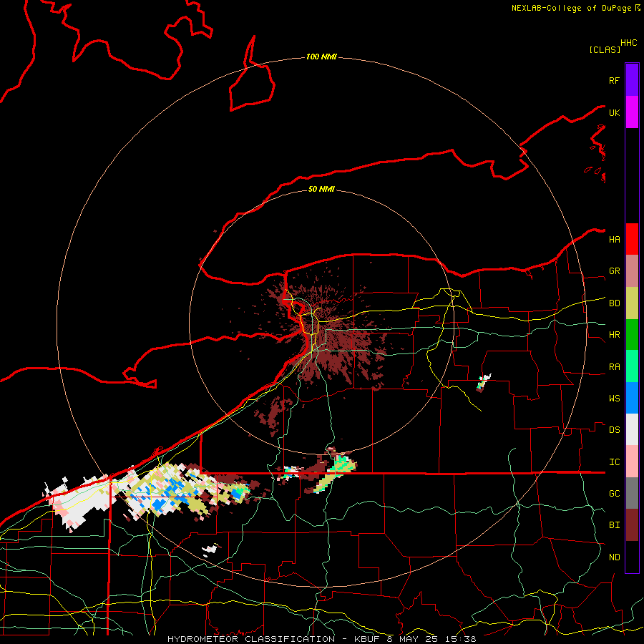Viewport: 644px width, 644px height.
Task: Click the HR legend label
Action: 614,335
